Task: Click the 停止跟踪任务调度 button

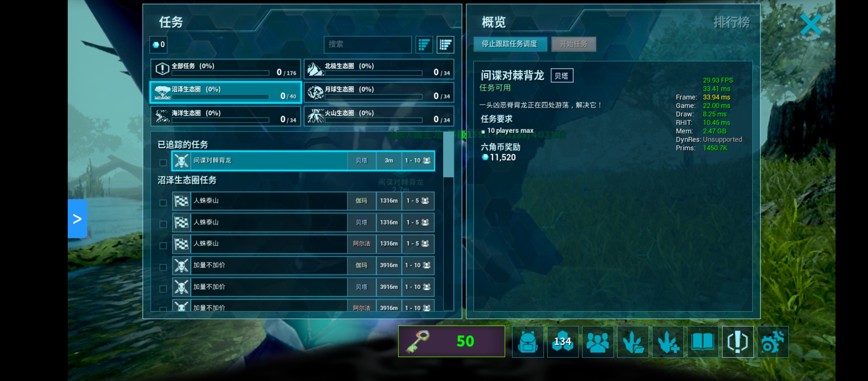Action: pos(510,44)
